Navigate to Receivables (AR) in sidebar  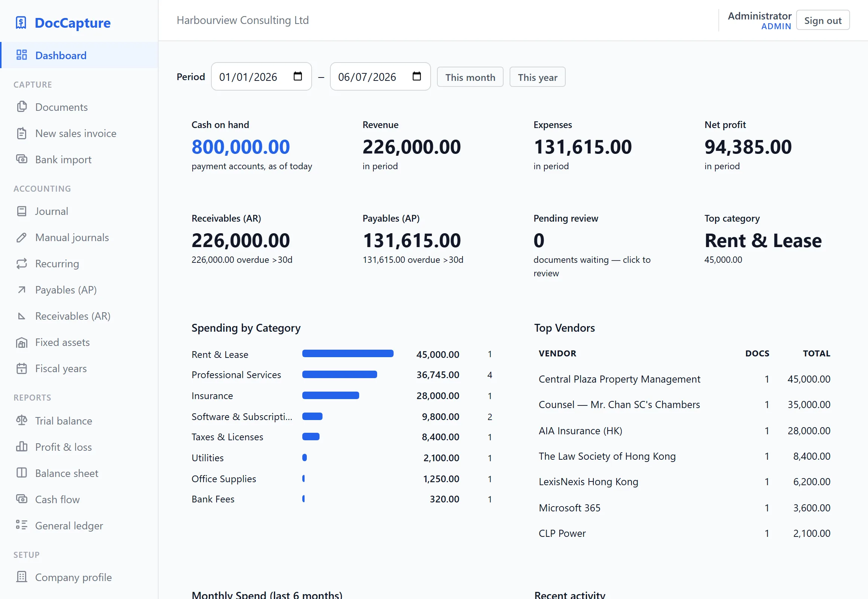click(79, 316)
